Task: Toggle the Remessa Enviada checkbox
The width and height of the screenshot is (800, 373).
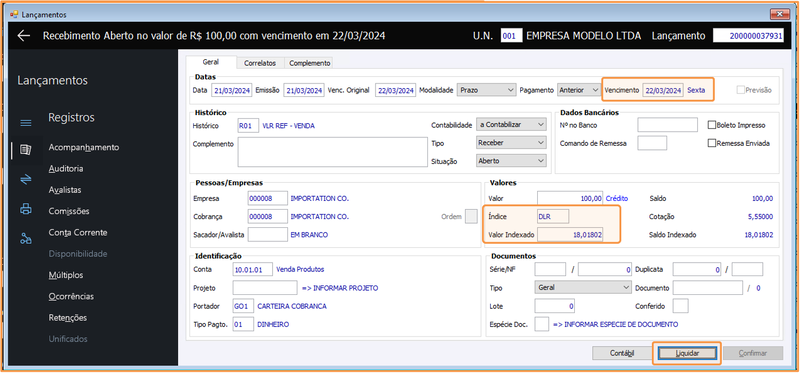Action: coord(712,143)
